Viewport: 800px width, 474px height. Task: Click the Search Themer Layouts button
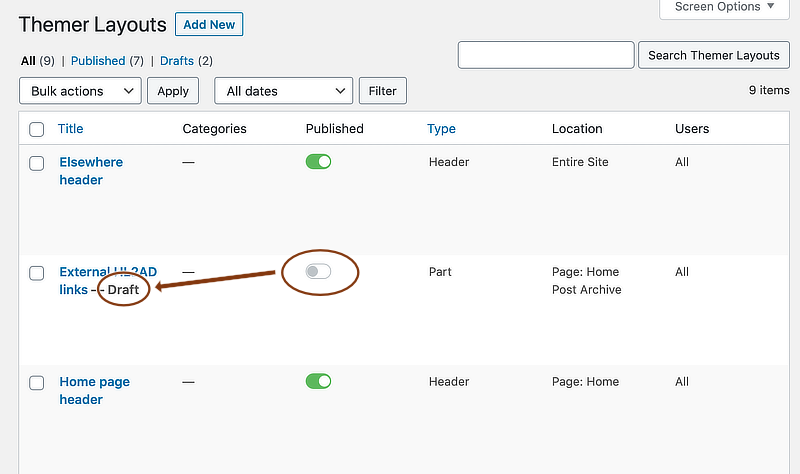[x=714, y=55]
